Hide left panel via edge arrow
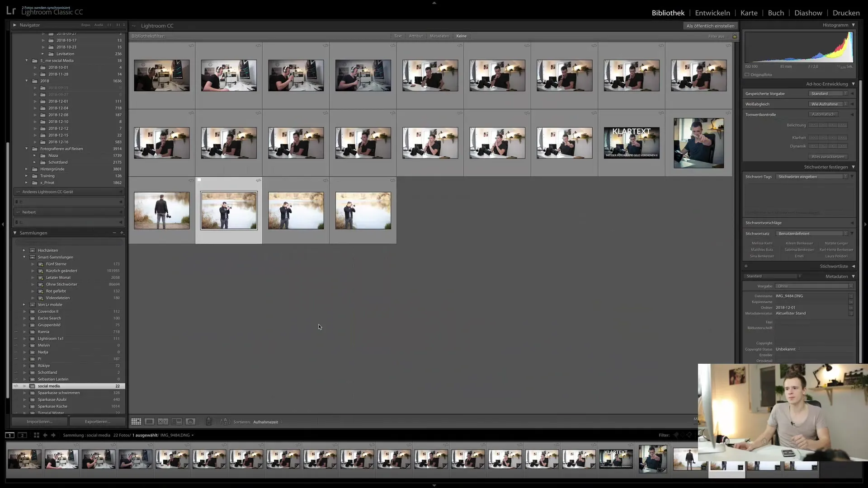Viewport: 868px width, 488px height. pos(3,224)
